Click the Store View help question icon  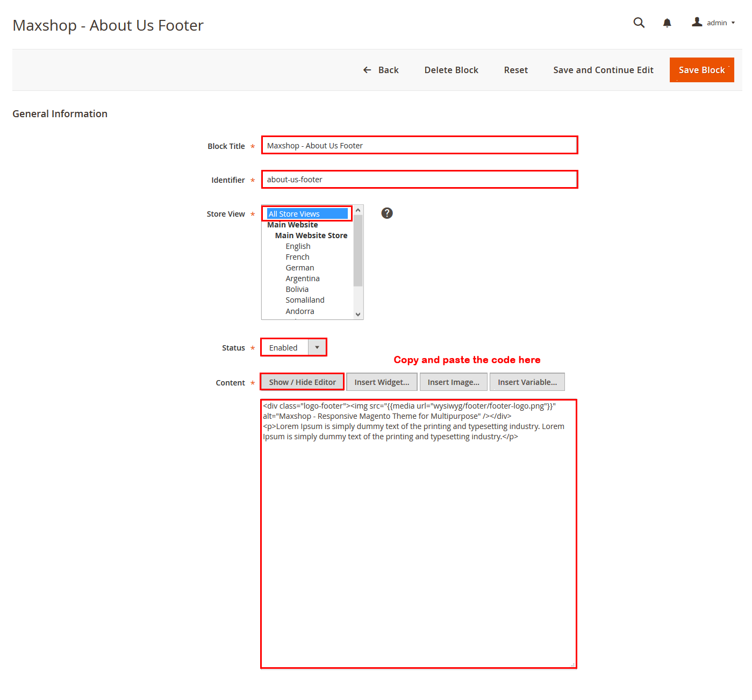[387, 213]
